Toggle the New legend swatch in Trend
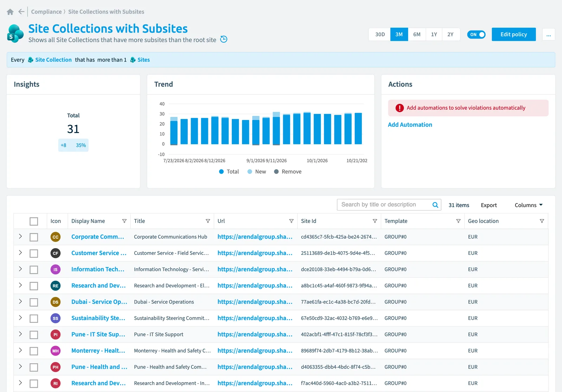Image resolution: width=562 pixels, height=392 pixels. coord(250,172)
